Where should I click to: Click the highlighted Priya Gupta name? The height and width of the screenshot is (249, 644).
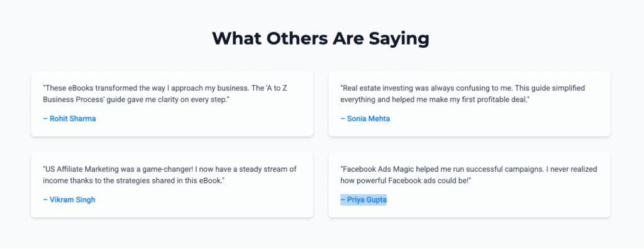[x=364, y=200]
